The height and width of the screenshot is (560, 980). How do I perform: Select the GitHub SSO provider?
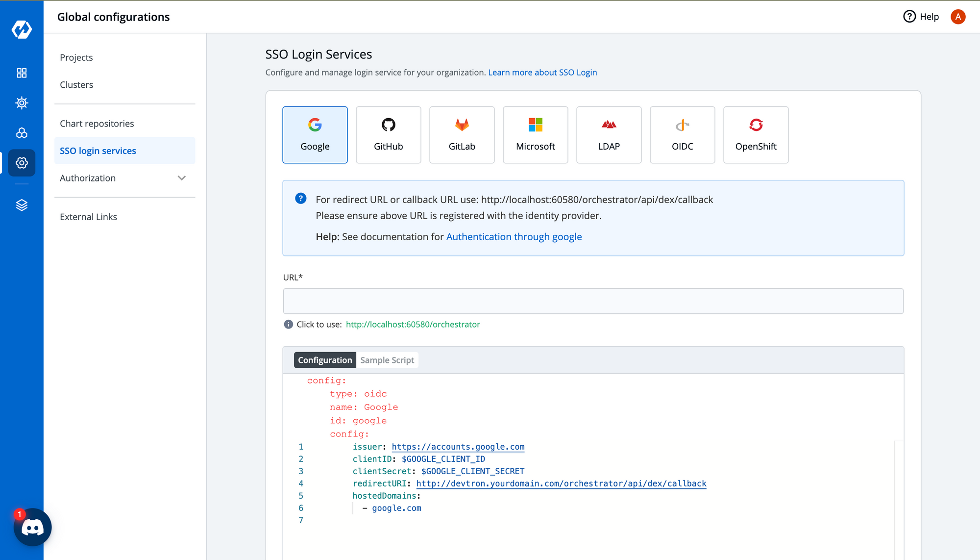(x=389, y=135)
